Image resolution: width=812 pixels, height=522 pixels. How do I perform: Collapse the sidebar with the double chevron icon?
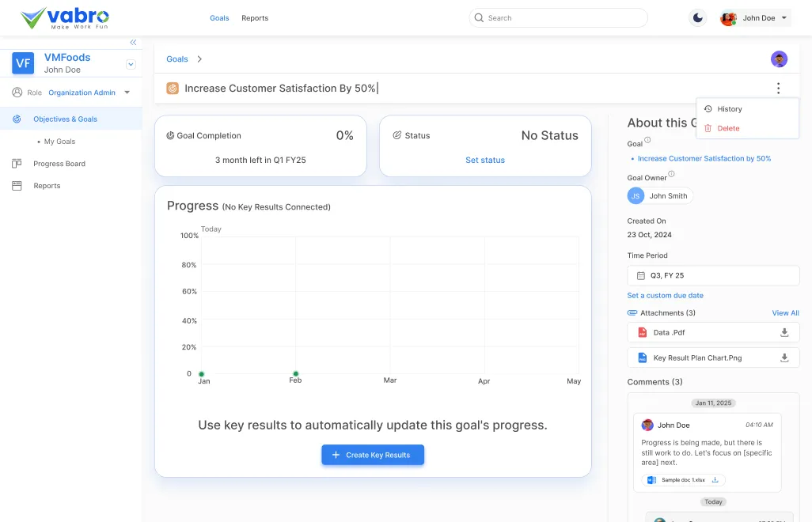(133, 42)
